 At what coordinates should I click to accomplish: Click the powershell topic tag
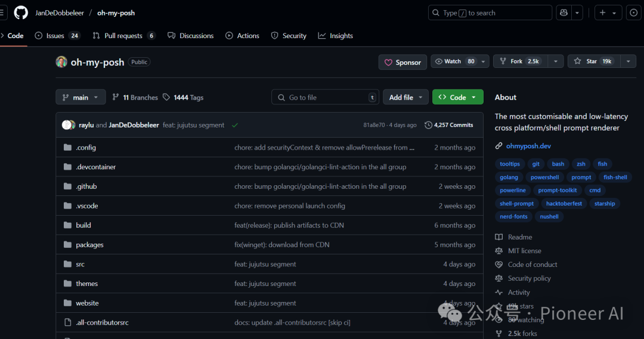(544, 178)
